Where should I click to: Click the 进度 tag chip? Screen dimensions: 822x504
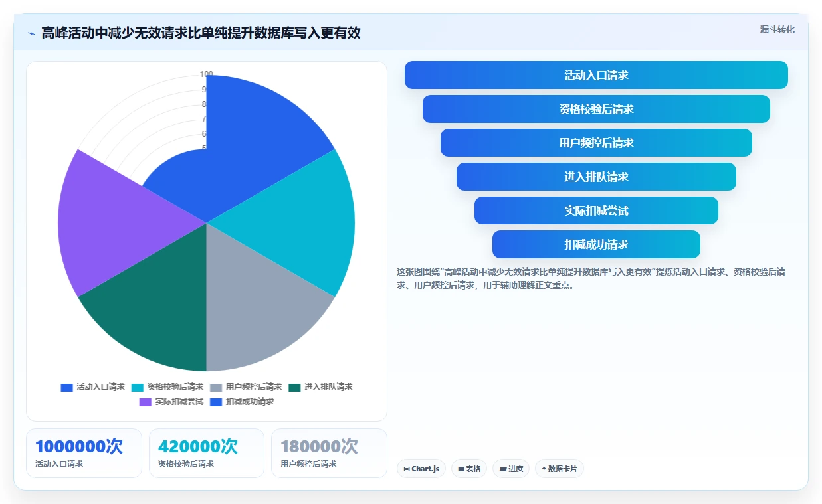pyautogui.click(x=511, y=469)
